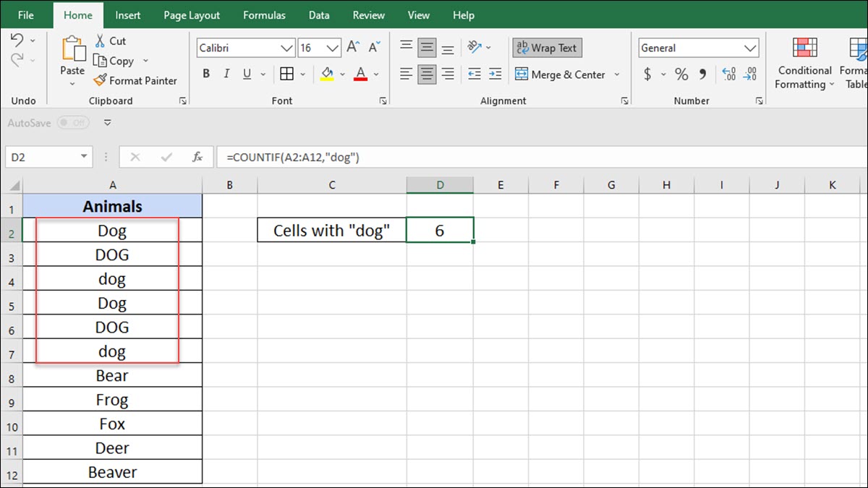868x488 pixels.
Task: Toggle Align Left
Action: pyautogui.click(x=407, y=74)
